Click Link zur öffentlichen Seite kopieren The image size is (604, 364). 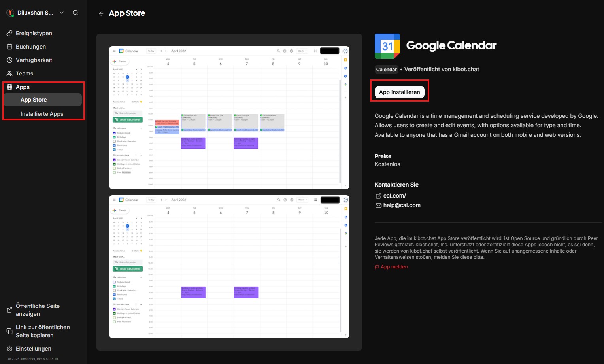pyautogui.click(x=43, y=331)
